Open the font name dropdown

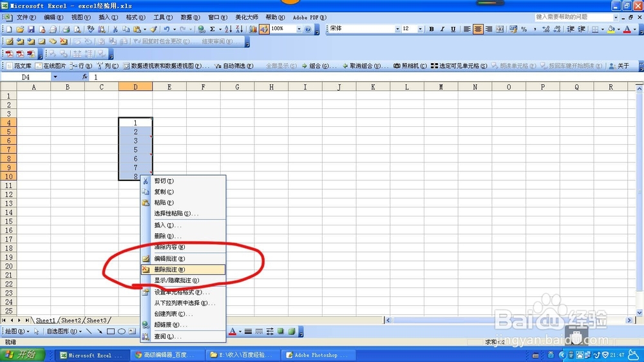397,29
